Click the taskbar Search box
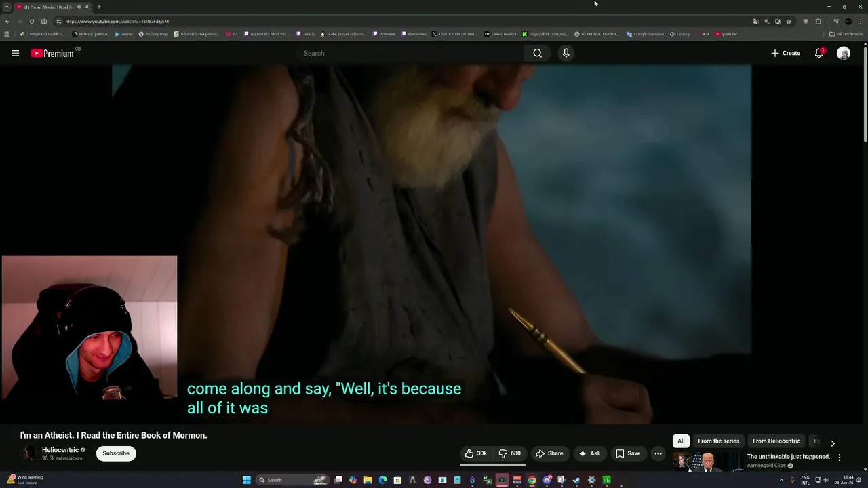Viewport: 868px width, 488px height. tap(292, 480)
